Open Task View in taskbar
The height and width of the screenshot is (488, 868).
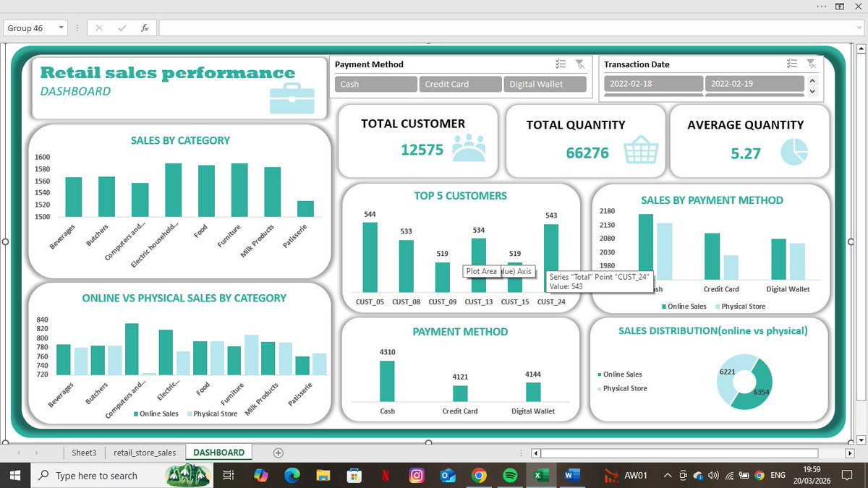coord(228,476)
